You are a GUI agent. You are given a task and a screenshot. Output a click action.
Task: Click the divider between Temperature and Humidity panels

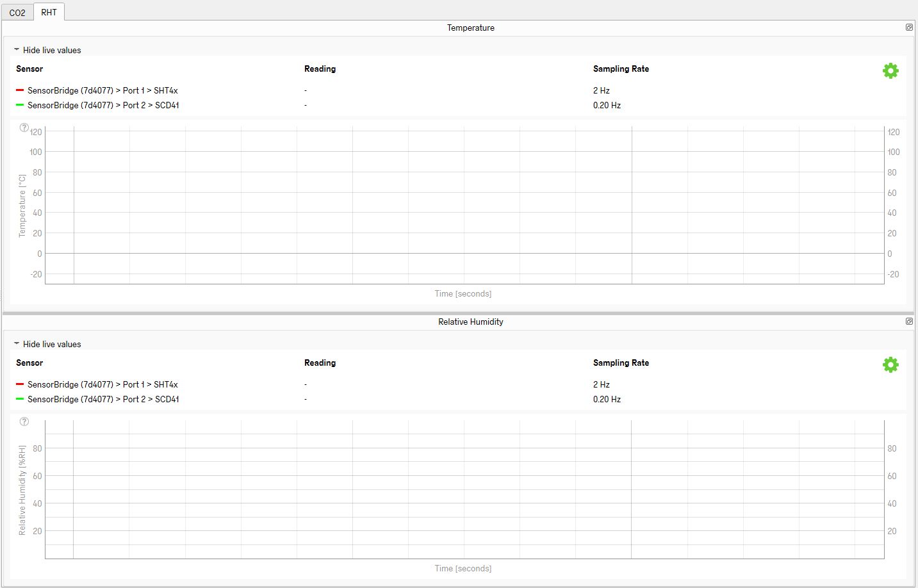(459, 313)
